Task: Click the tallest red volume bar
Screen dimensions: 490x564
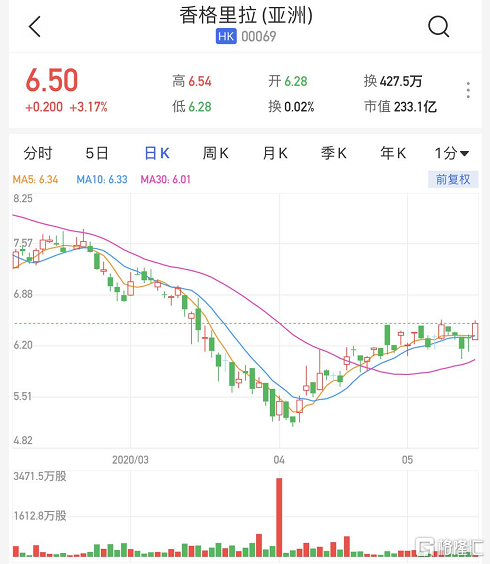Action: (x=279, y=517)
